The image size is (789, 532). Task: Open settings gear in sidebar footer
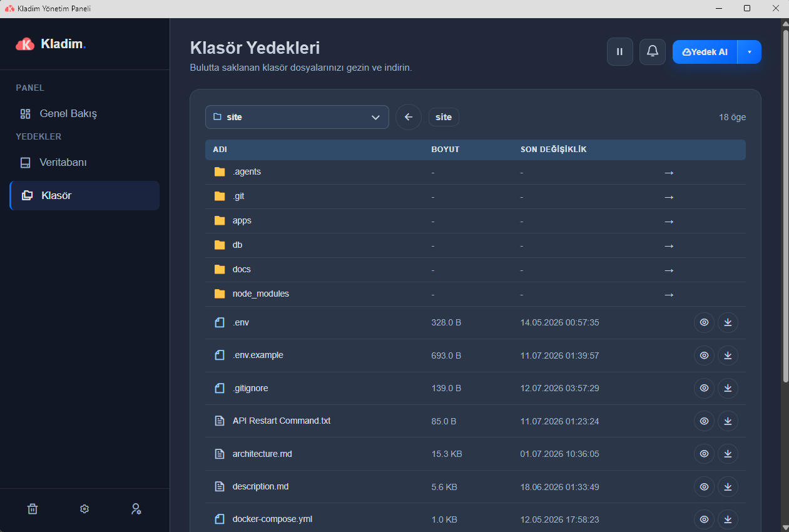(x=84, y=509)
